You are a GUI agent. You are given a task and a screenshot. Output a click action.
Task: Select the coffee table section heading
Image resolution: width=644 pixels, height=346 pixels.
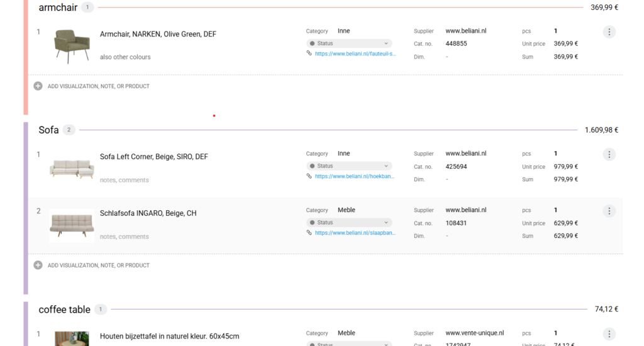tap(64, 310)
